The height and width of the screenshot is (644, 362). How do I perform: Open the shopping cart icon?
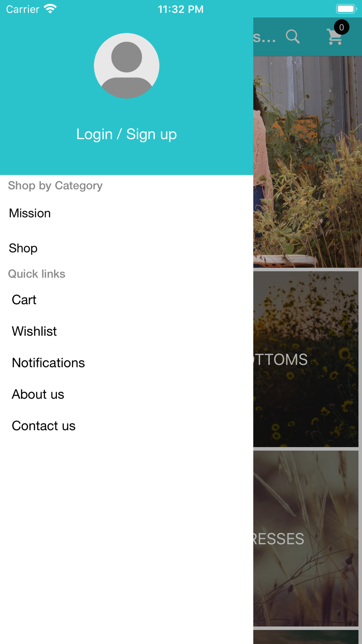335,37
